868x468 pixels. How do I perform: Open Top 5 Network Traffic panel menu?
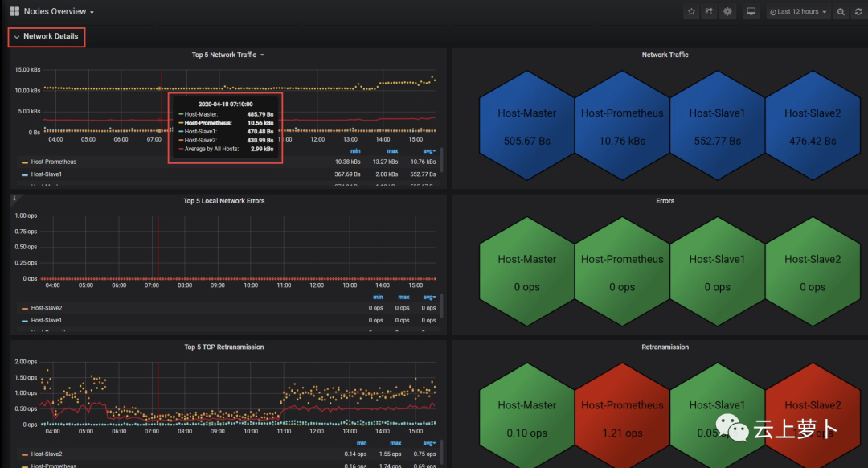227,55
